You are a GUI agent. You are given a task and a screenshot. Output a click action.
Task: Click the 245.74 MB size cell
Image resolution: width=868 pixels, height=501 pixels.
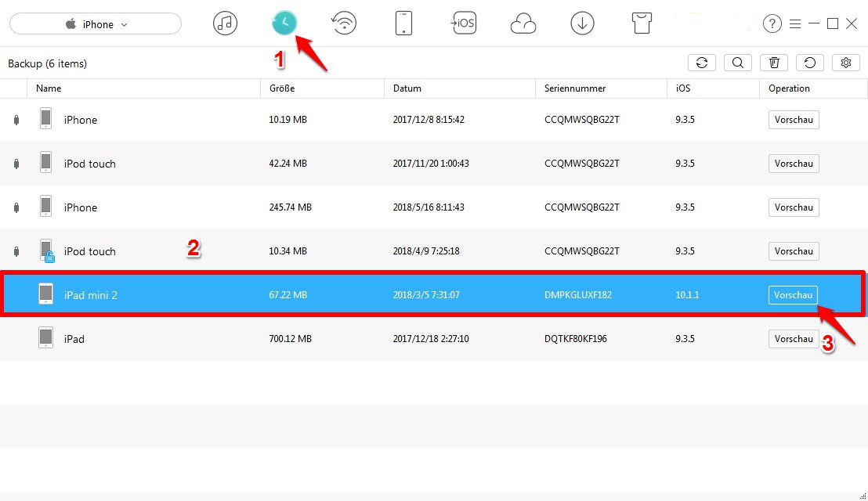(290, 207)
